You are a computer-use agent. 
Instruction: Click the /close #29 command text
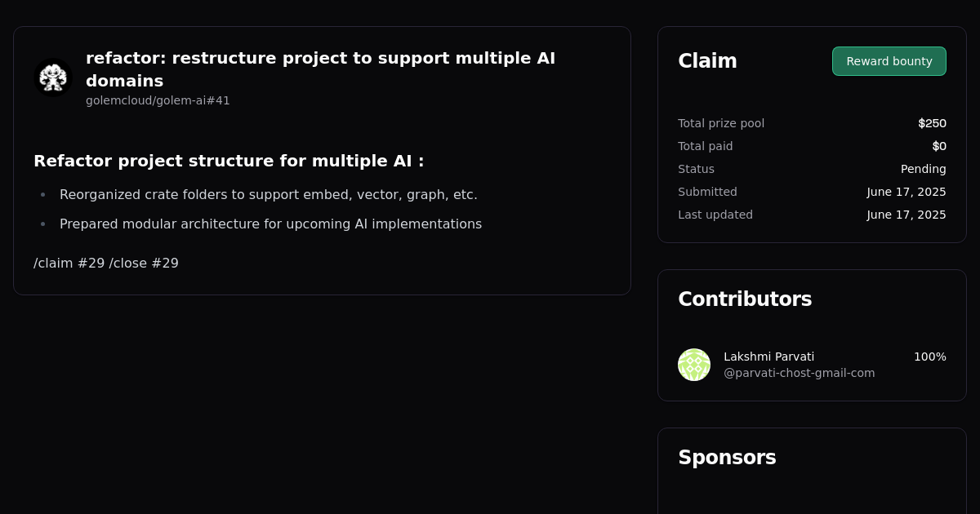tap(144, 263)
